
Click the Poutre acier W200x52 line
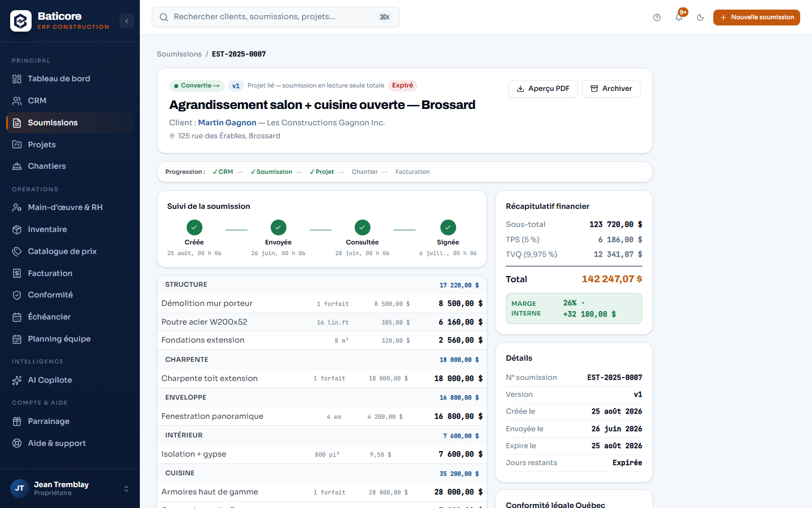tap(322, 322)
